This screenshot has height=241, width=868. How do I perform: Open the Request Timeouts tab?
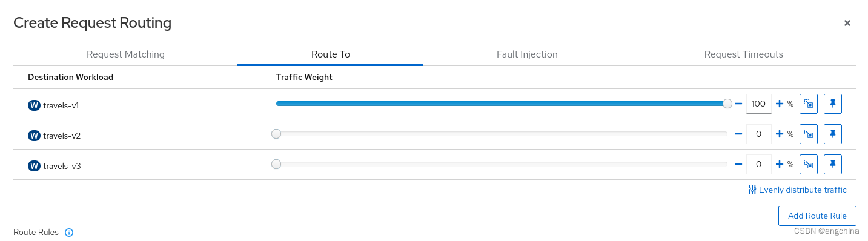(x=743, y=54)
